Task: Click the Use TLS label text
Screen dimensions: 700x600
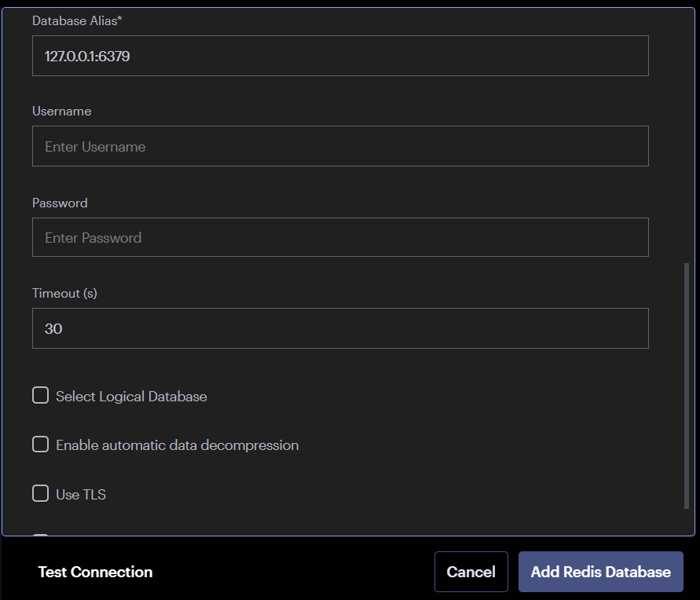Action: pos(81,494)
